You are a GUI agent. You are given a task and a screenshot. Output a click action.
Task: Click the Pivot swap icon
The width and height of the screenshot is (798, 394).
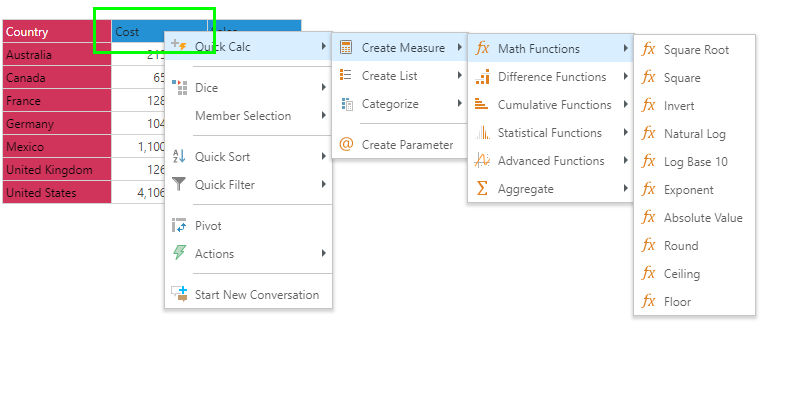(x=179, y=226)
